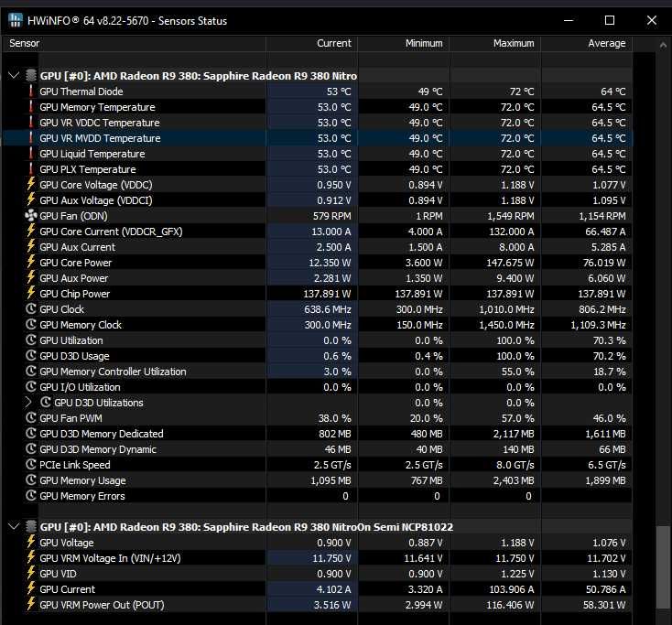Click chip icon of first GPU [#0] group header

pyautogui.click(x=31, y=75)
